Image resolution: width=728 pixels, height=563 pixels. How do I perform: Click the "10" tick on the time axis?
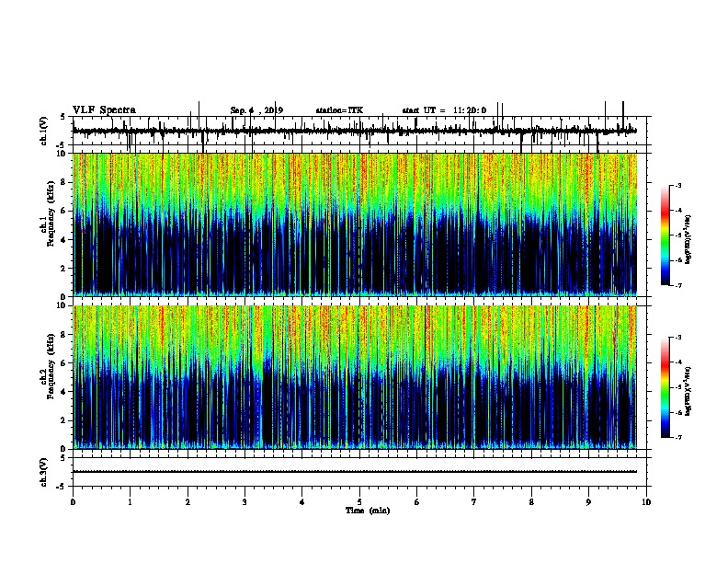(646, 502)
